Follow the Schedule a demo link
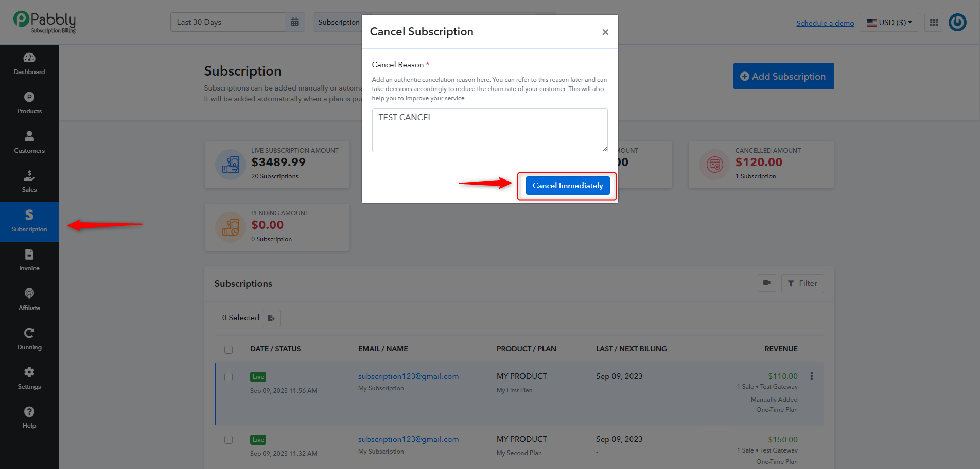 point(825,23)
